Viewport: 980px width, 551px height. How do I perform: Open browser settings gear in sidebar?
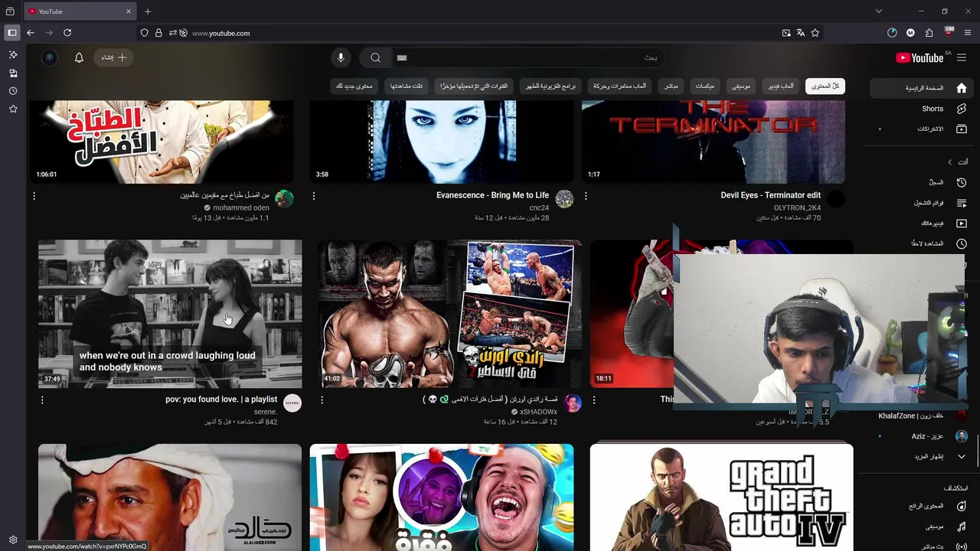point(13,540)
